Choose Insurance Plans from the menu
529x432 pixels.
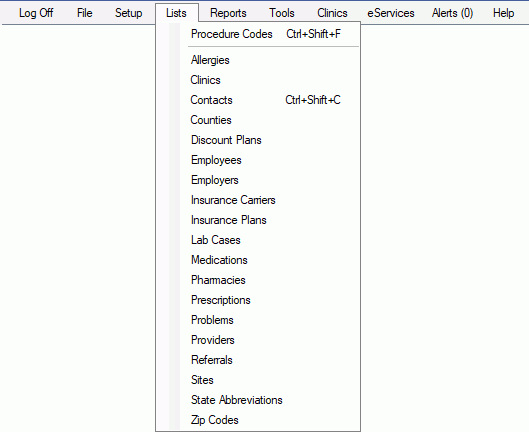click(x=258, y=220)
